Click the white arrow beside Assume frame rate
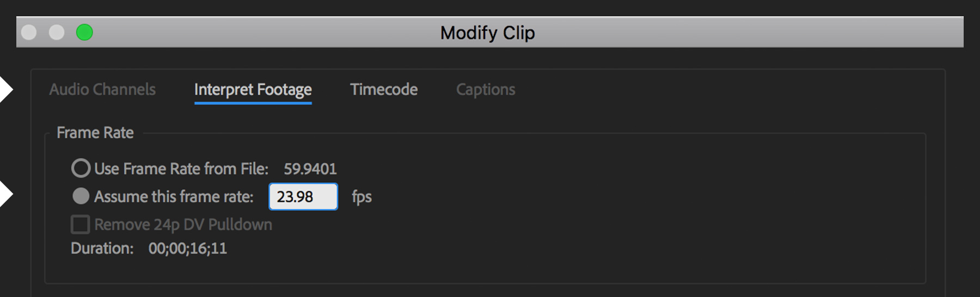This screenshot has height=297, width=980. click(x=5, y=194)
